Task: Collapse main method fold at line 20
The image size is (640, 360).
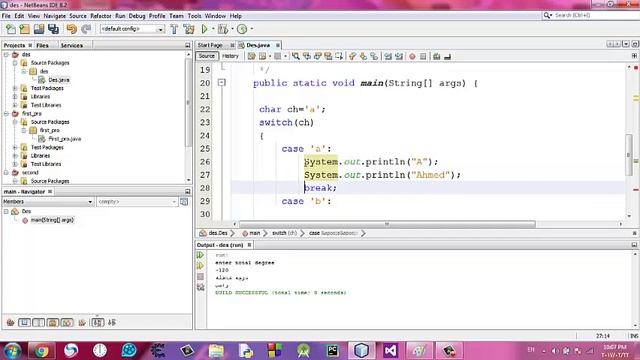Action: [222, 83]
